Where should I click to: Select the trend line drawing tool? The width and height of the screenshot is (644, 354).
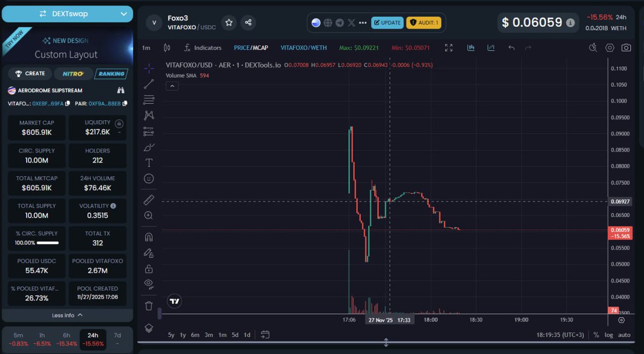coord(149,83)
